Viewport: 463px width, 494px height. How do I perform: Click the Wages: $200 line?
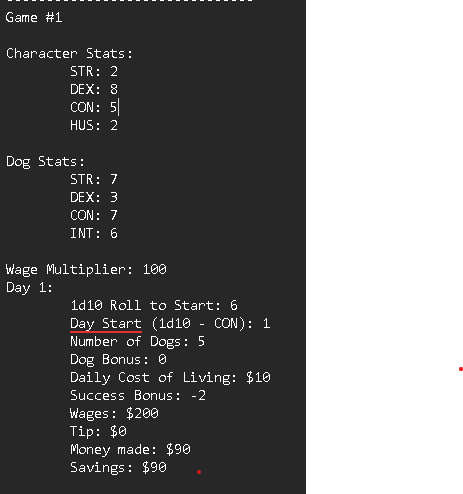[114, 414]
